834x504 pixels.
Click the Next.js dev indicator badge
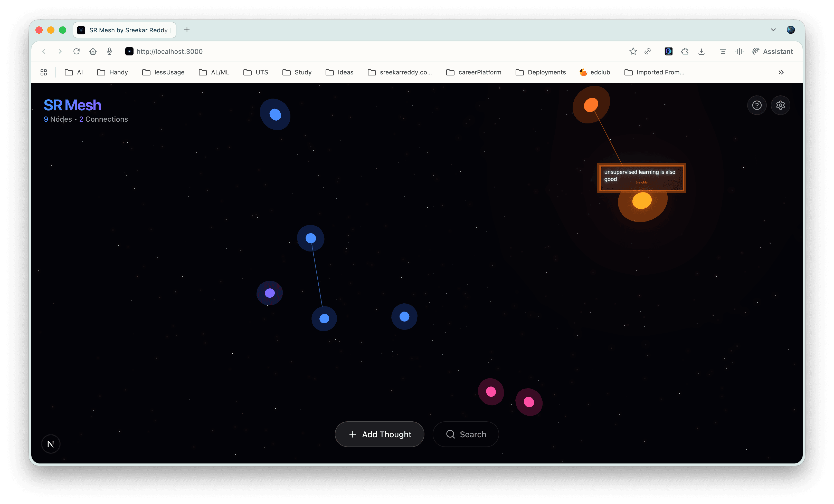(51, 444)
